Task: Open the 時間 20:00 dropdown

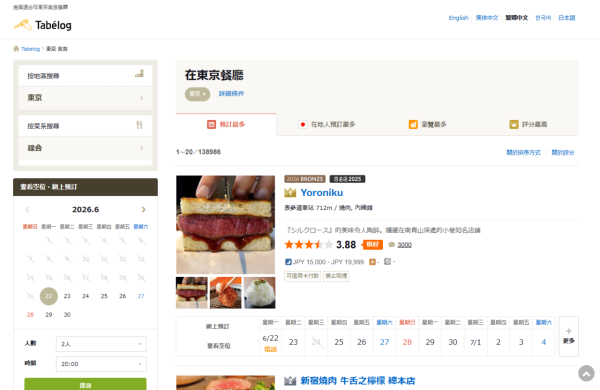Action: [101, 364]
